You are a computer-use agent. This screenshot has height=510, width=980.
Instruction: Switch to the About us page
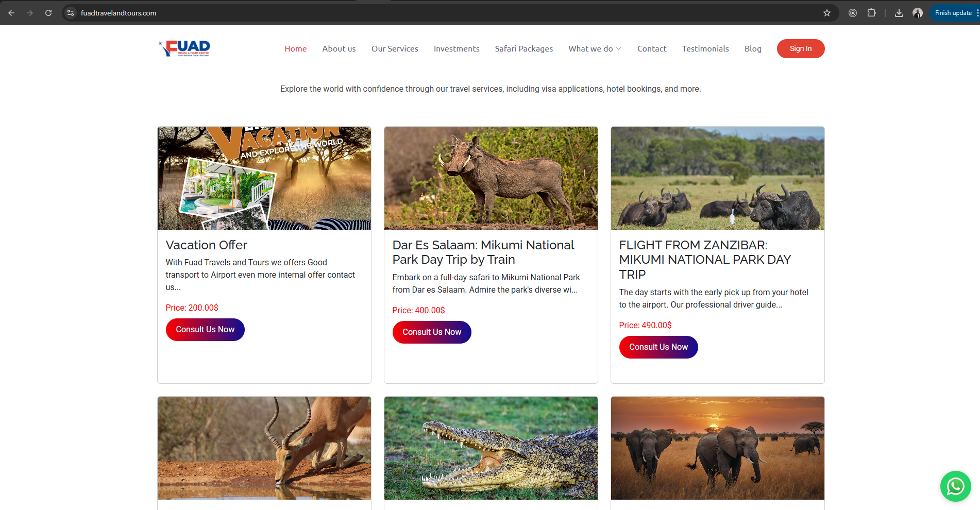pyautogui.click(x=339, y=48)
